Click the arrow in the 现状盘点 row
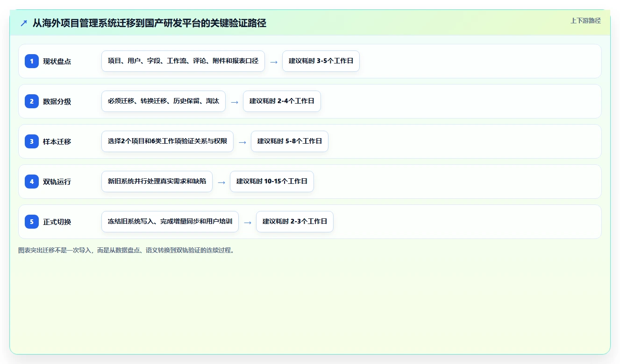The image size is (620, 364). 274,62
